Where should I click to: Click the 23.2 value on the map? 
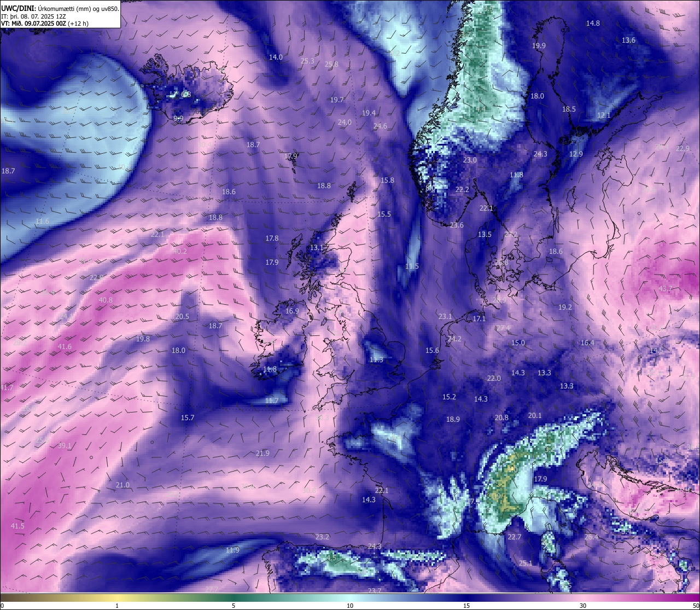(x=322, y=537)
